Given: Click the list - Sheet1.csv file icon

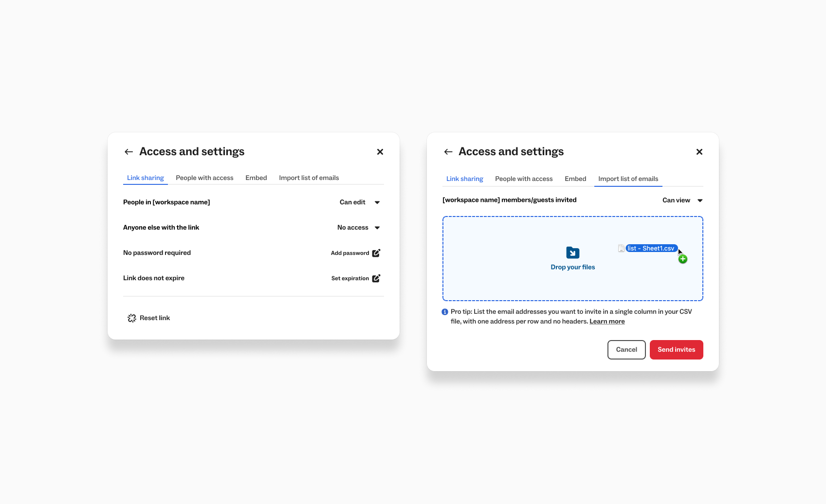Looking at the screenshot, I should [621, 248].
